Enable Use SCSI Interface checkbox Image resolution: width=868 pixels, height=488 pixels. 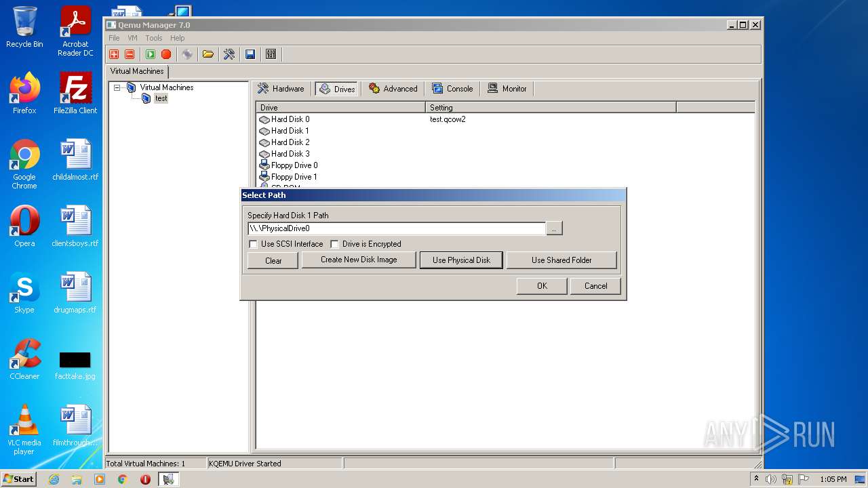254,244
